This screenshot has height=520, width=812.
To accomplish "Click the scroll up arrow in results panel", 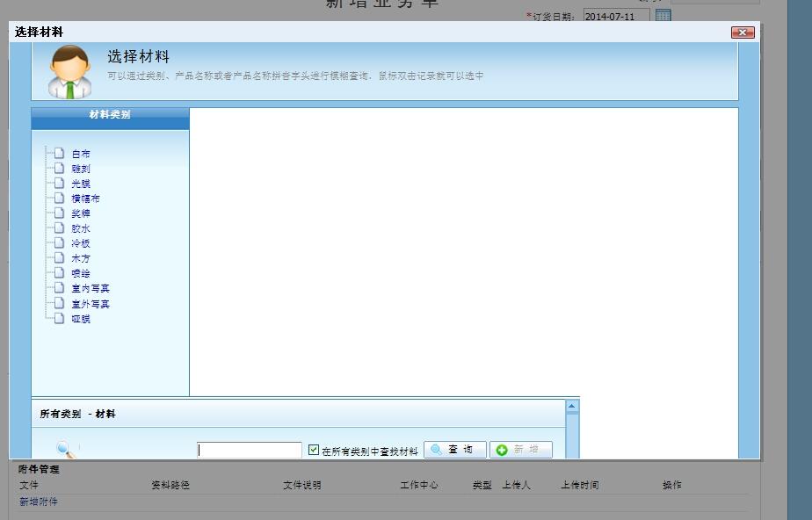I will tap(572, 406).
